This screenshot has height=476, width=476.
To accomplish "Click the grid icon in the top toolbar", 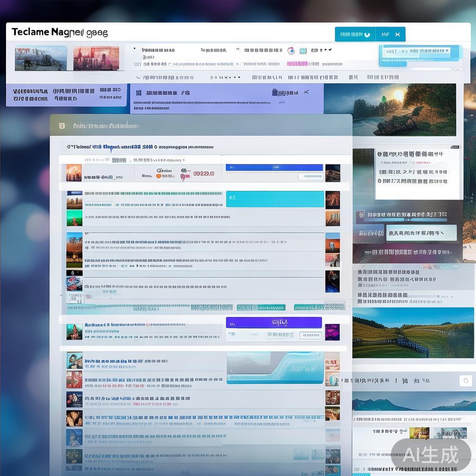I will (x=303, y=51).
